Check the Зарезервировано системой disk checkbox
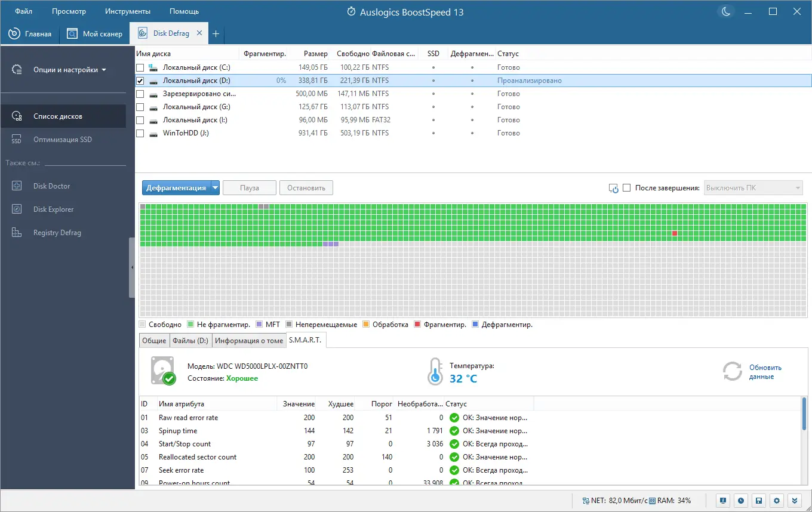The image size is (812, 512). (x=140, y=94)
